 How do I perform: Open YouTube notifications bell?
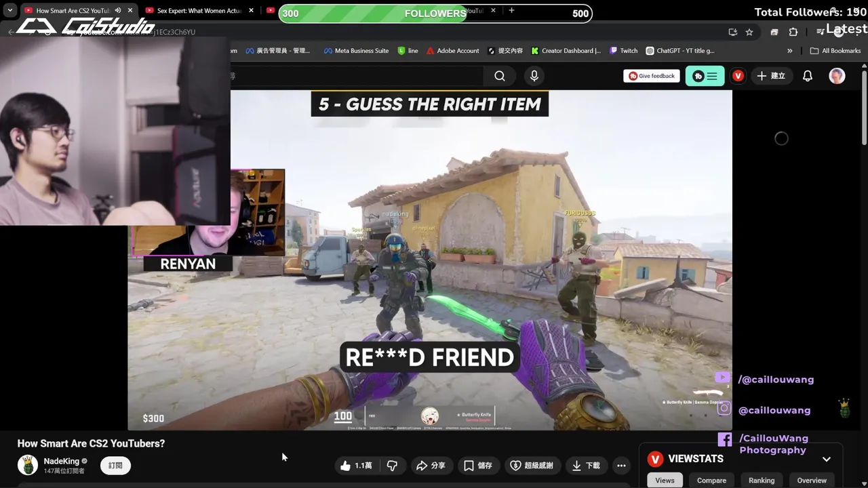coord(808,76)
